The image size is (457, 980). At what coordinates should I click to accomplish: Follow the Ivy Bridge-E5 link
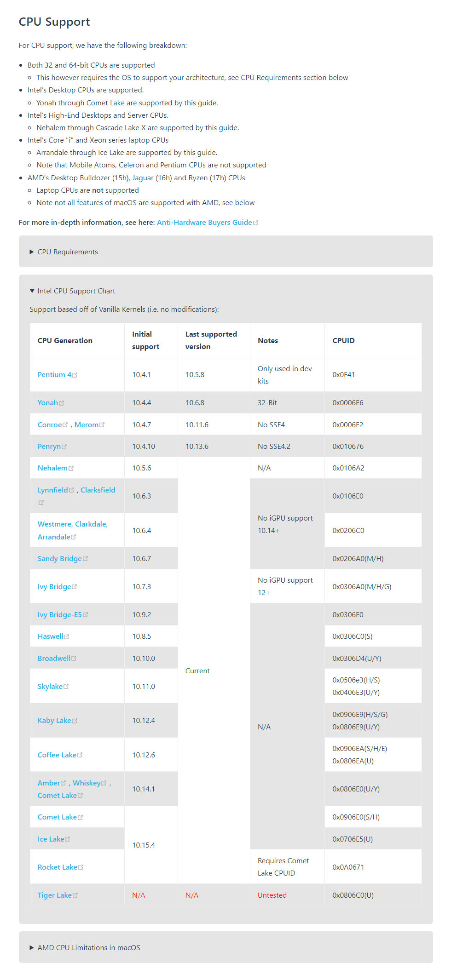[x=59, y=615]
